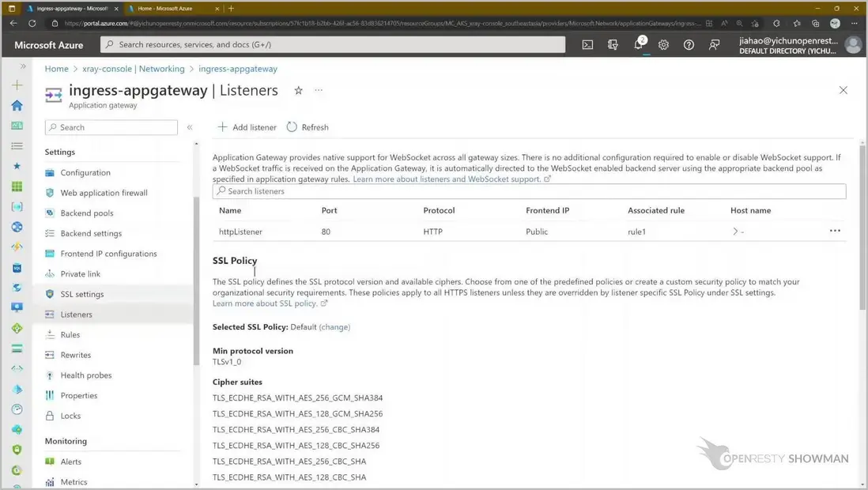Expand the host name chevron for httpListener

pyautogui.click(x=735, y=232)
